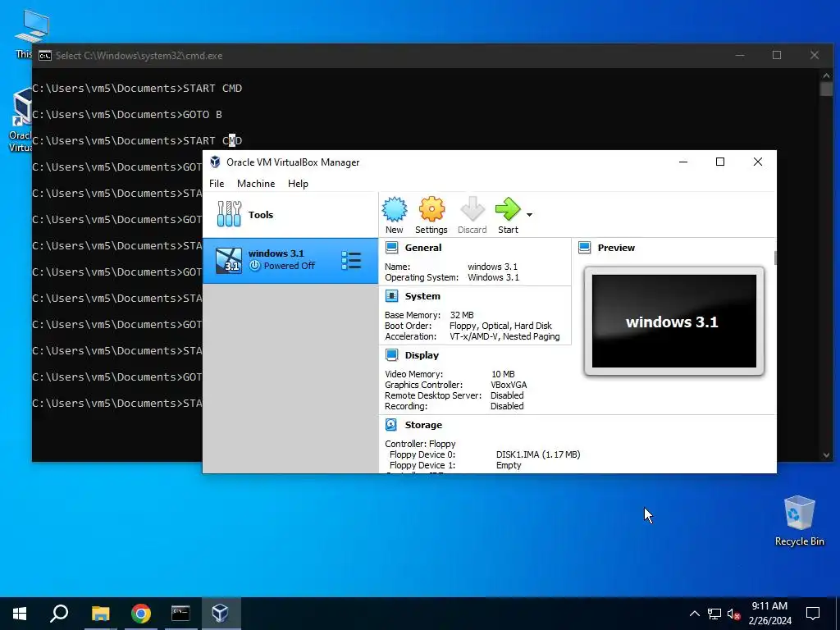
Task: Click the Preview panel header icon
Action: pyautogui.click(x=584, y=248)
